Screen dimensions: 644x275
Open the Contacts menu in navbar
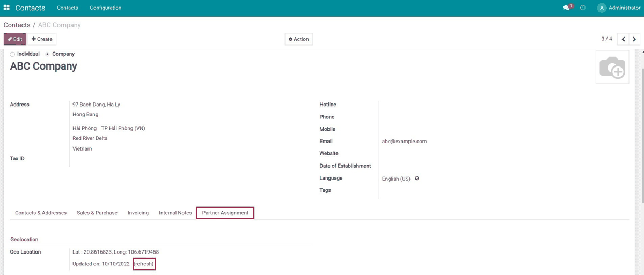pyautogui.click(x=68, y=8)
